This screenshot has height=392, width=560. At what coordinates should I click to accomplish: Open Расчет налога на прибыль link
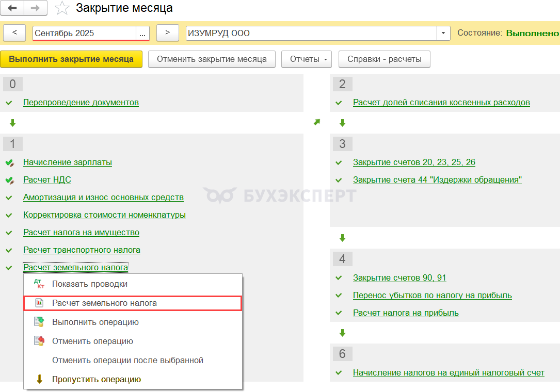click(406, 313)
